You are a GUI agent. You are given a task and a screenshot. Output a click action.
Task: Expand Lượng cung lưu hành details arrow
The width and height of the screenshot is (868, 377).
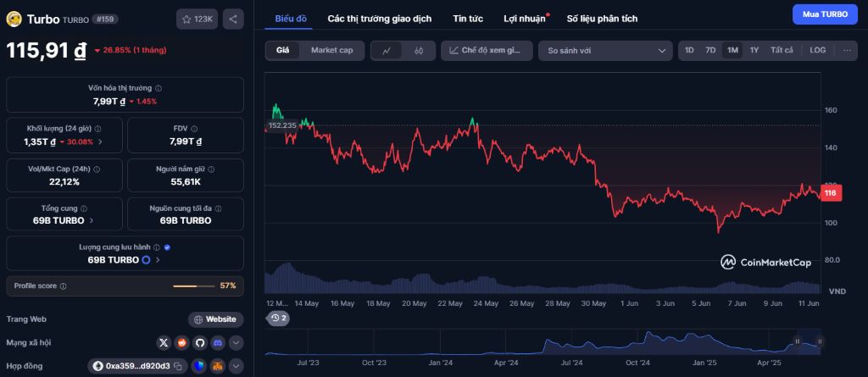pos(158,259)
